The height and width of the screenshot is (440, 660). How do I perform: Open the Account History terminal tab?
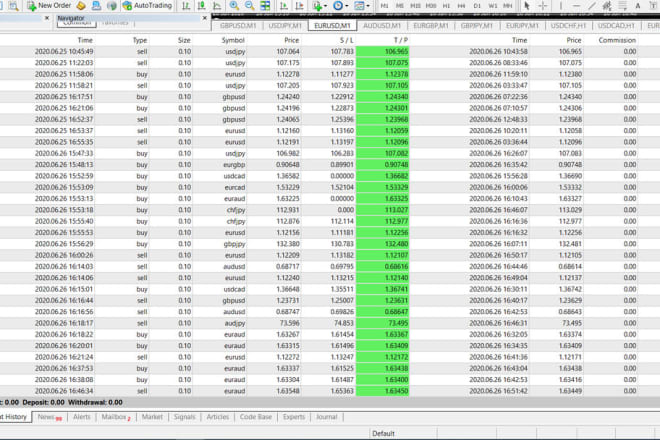pyautogui.click(x=15, y=417)
